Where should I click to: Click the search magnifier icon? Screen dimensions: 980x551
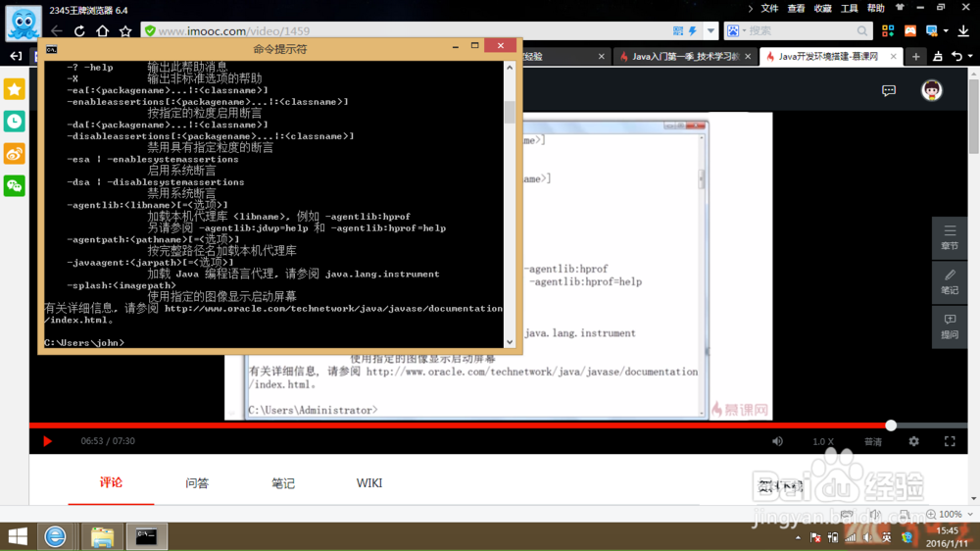pyautogui.click(x=862, y=30)
